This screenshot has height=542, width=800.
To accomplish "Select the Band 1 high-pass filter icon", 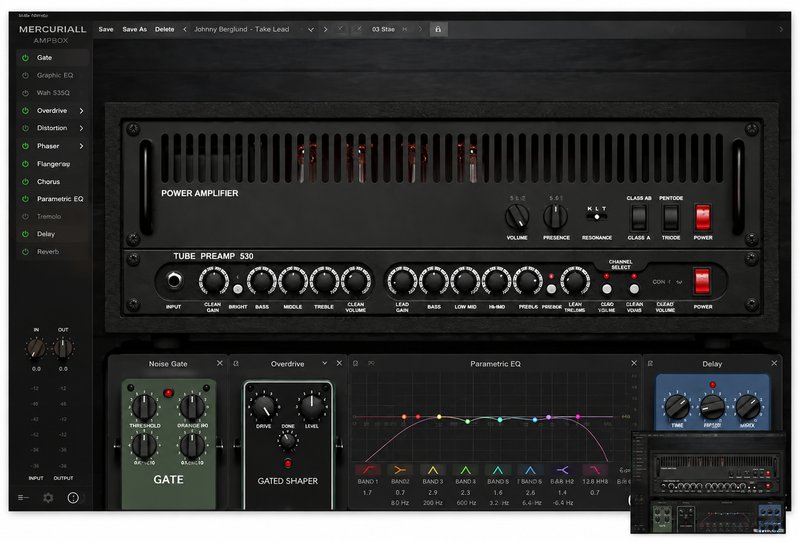I will click(x=367, y=470).
